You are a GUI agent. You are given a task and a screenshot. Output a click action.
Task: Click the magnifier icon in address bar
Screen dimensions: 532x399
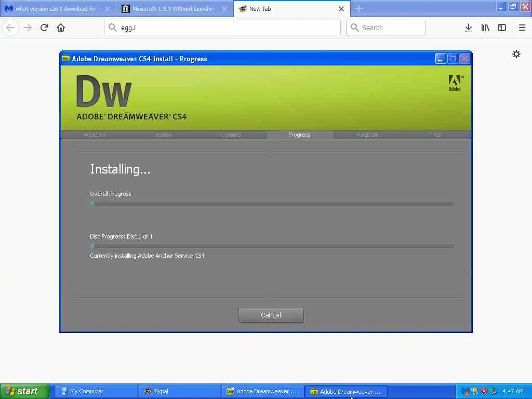point(112,28)
